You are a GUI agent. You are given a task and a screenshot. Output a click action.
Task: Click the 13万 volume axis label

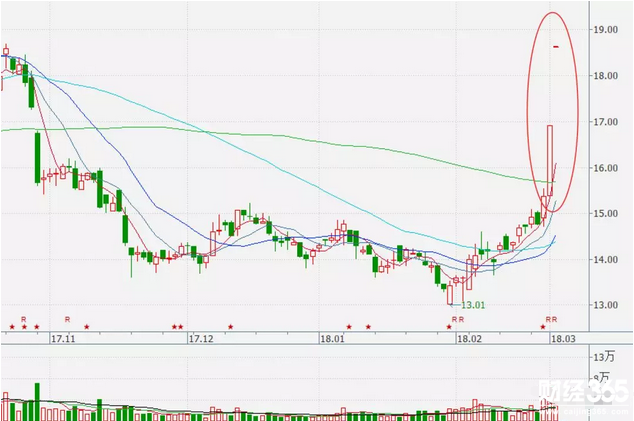[604, 357]
